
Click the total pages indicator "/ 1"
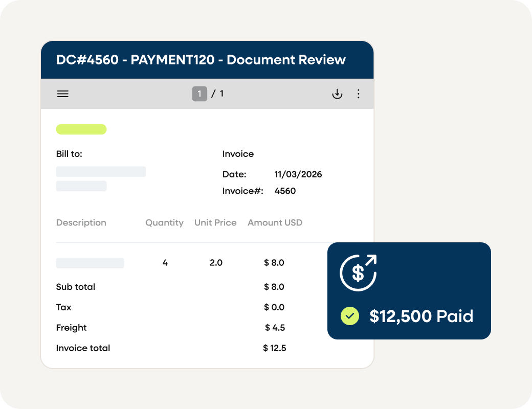click(217, 94)
